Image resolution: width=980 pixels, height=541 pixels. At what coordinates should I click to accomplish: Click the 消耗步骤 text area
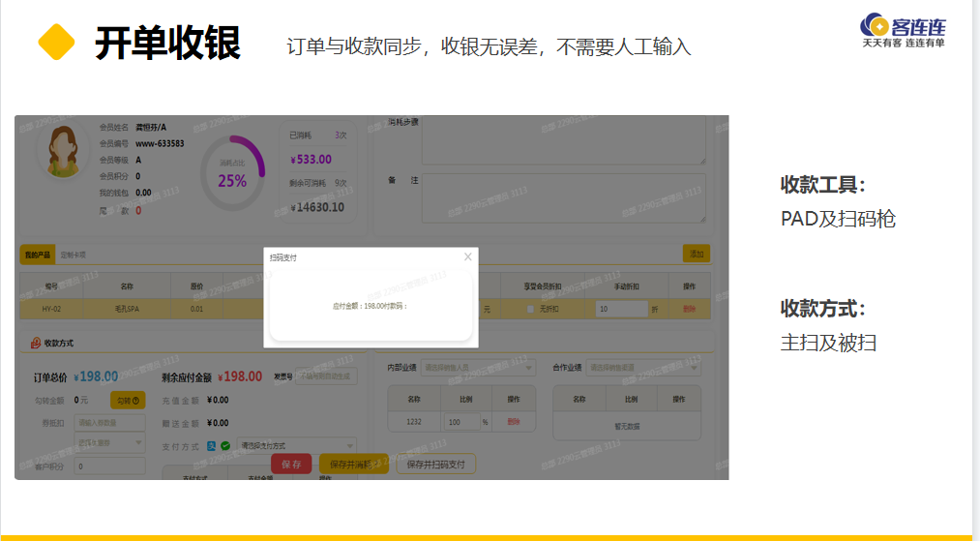(x=564, y=140)
